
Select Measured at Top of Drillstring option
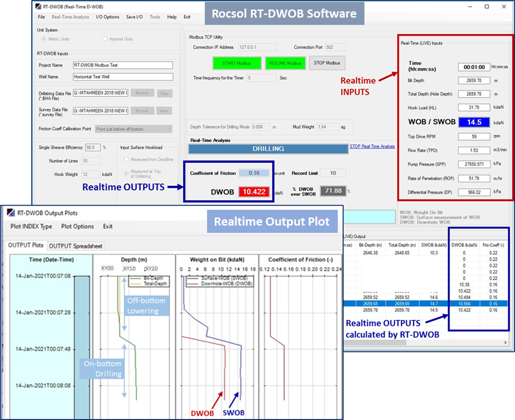126,173
